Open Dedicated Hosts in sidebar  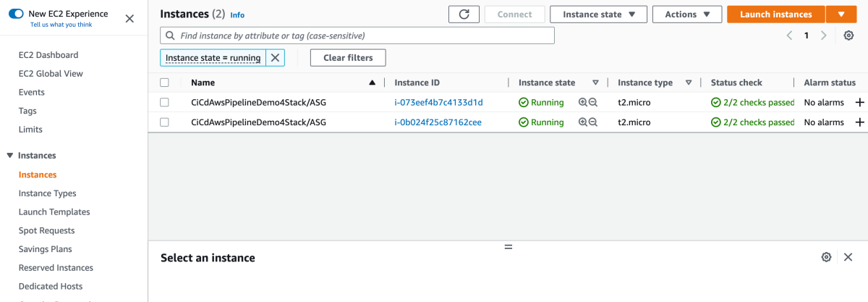click(51, 286)
